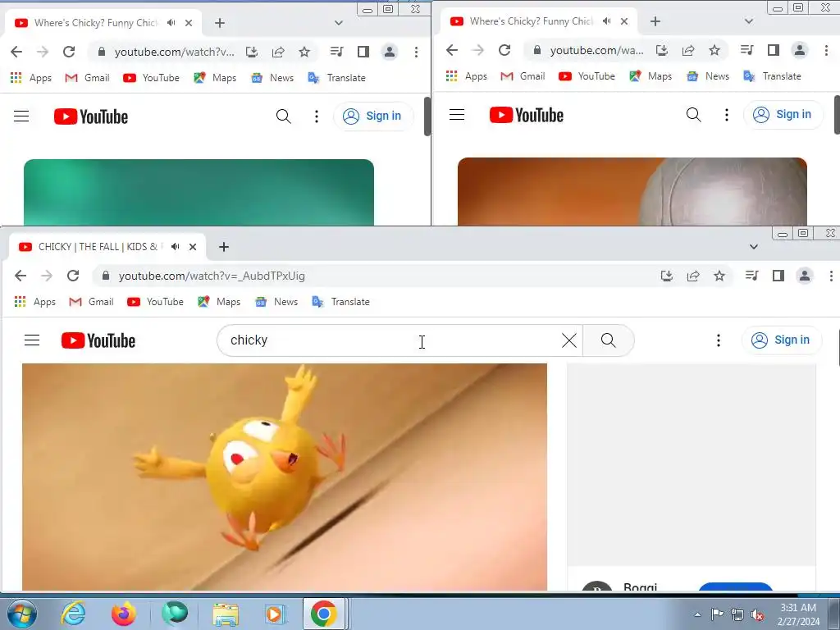Open profile avatar in bottom Chrome window

pyautogui.click(x=805, y=276)
